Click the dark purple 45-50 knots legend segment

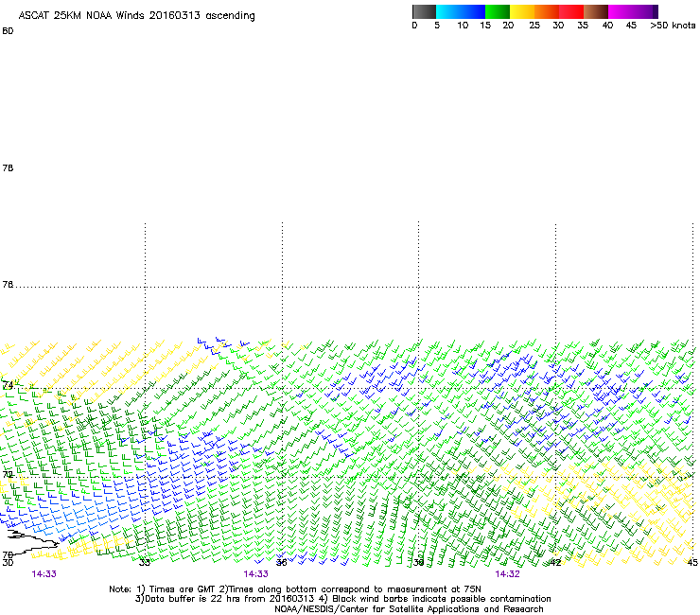[x=645, y=11]
